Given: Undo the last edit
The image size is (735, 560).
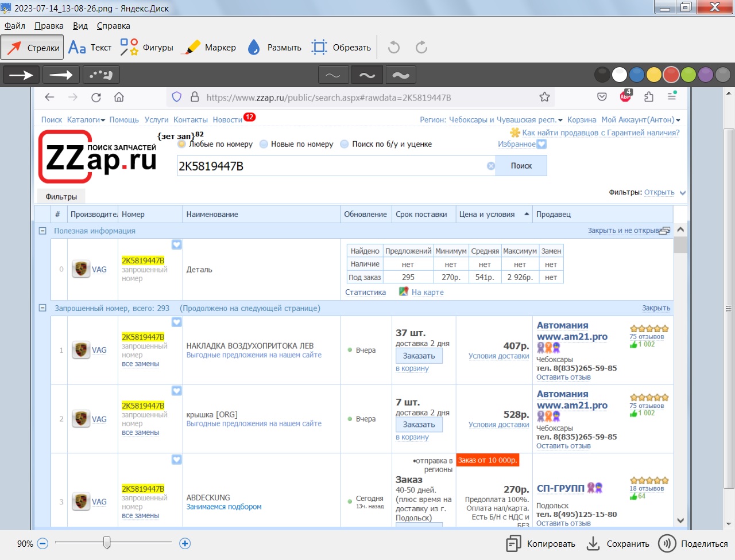Looking at the screenshot, I should 394,48.
